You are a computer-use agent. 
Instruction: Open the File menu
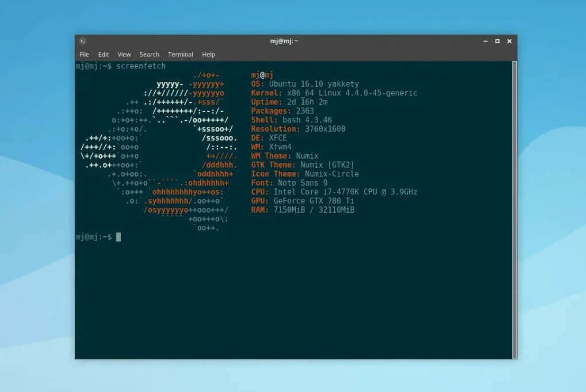[84, 55]
